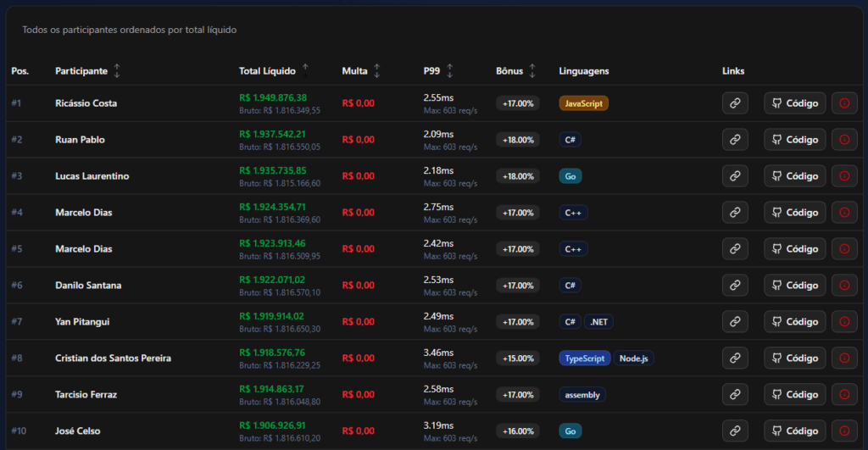This screenshot has height=450, width=868.
Task: Click the red info icon on Danilo Santana's row
Action: 844,285
